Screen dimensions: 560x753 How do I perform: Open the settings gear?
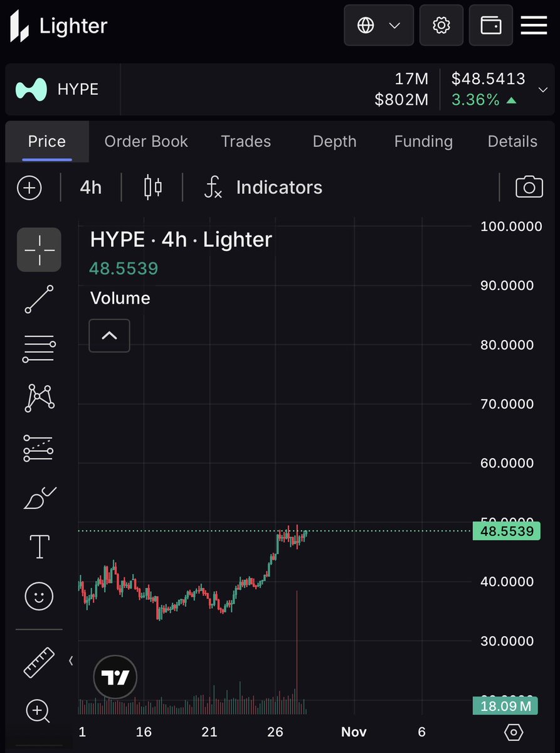click(x=441, y=25)
